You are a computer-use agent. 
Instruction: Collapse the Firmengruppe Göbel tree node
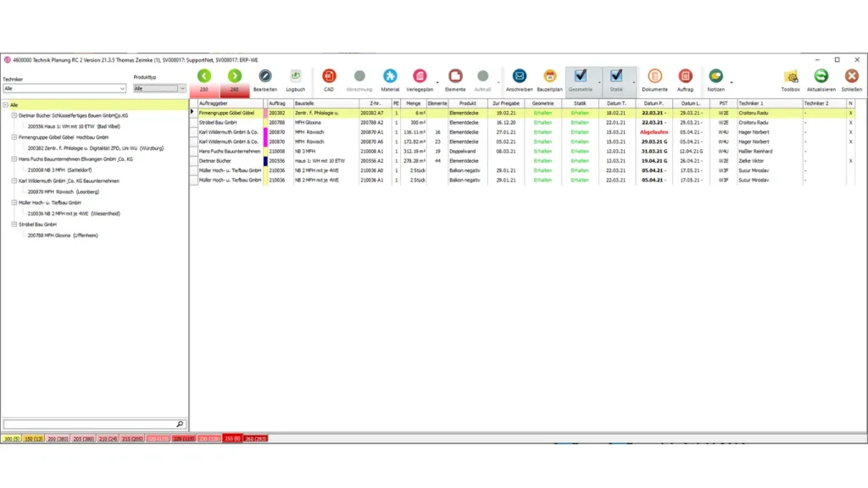tap(14, 136)
